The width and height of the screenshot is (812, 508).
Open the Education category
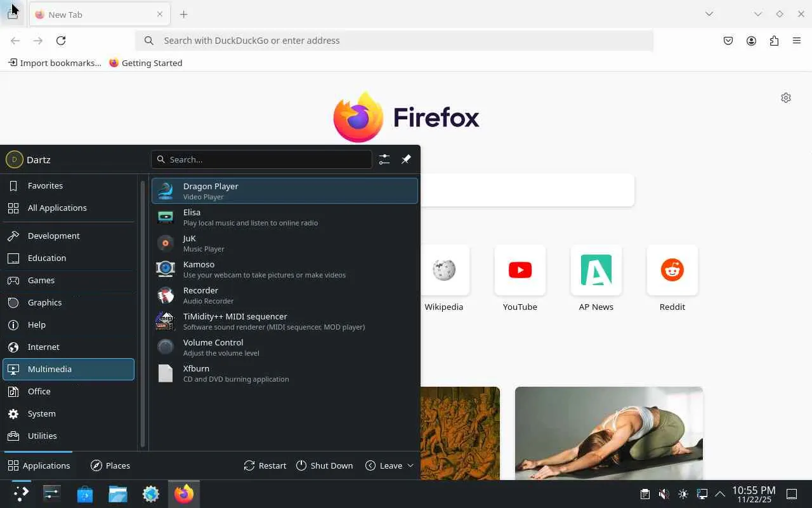coord(69,258)
